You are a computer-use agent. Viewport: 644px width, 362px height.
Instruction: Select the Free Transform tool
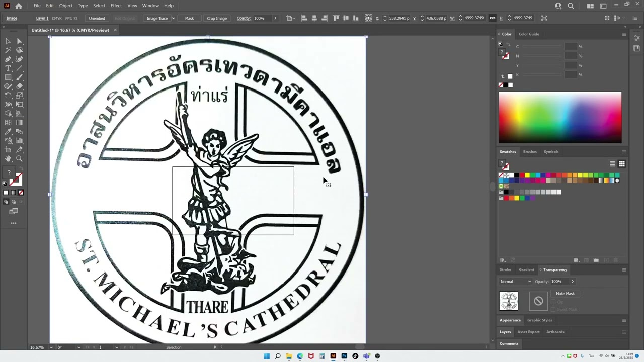pos(19,105)
